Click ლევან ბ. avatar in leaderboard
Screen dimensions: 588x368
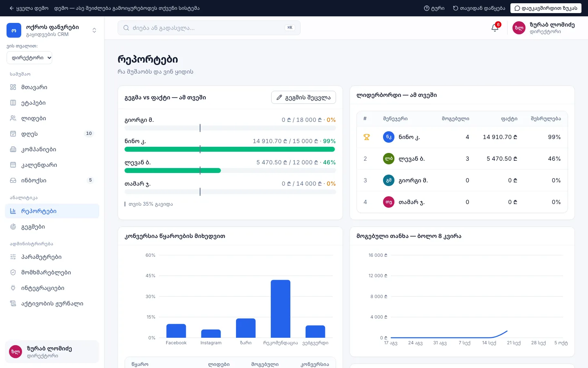coord(389,159)
